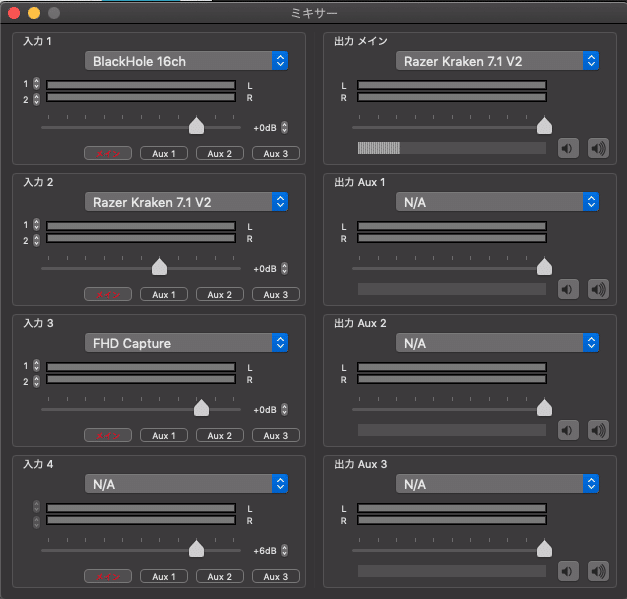Viewport: 627px width, 599px height.
Task: Enable Aux 3 routing for 入力 4
Action: pos(276,577)
